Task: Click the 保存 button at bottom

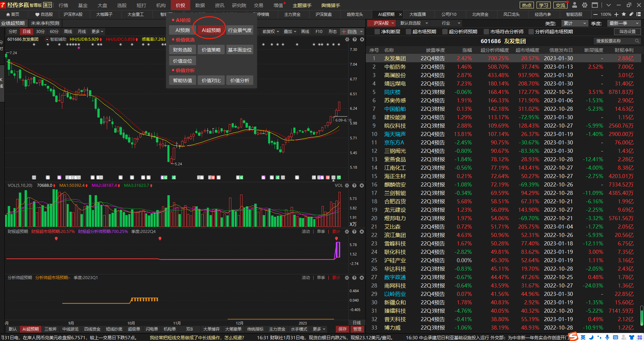Action: click(x=343, y=329)
